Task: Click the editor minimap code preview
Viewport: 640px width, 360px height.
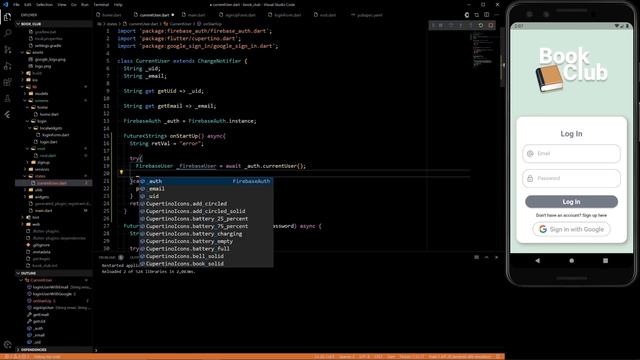Action: [x=484, y=51]
